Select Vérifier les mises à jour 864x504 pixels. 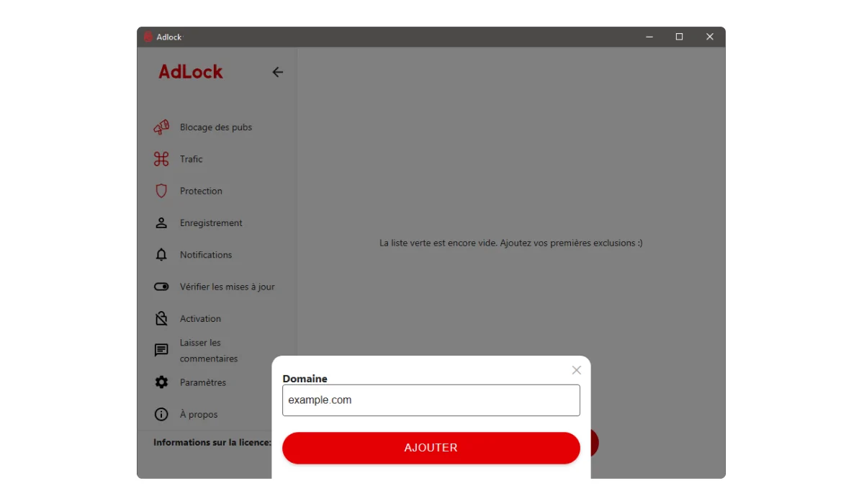(228, 287)
